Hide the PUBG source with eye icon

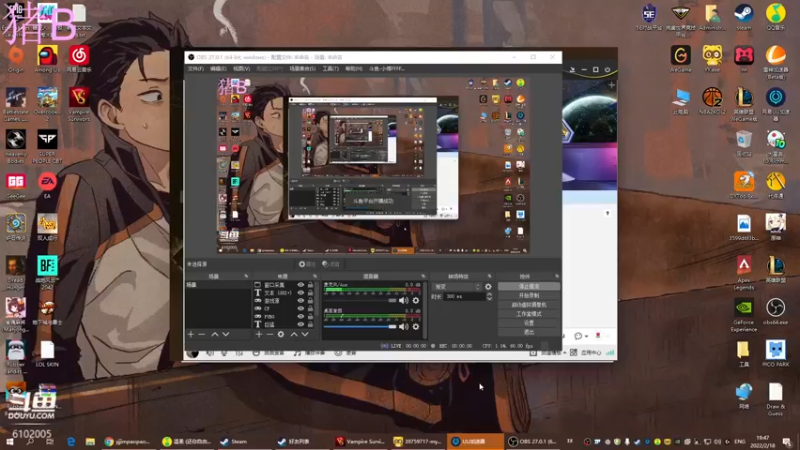[x=301, y=316]
